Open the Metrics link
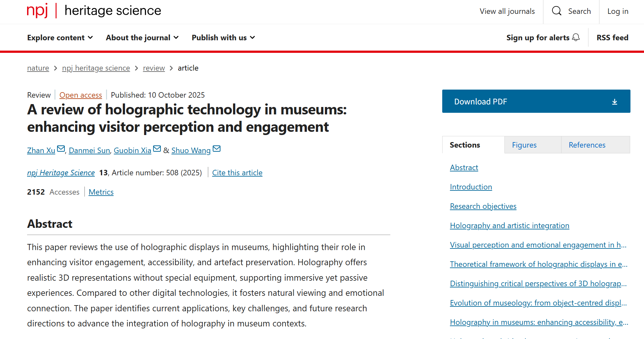This screenshot has height=339, width=644. 101,192
